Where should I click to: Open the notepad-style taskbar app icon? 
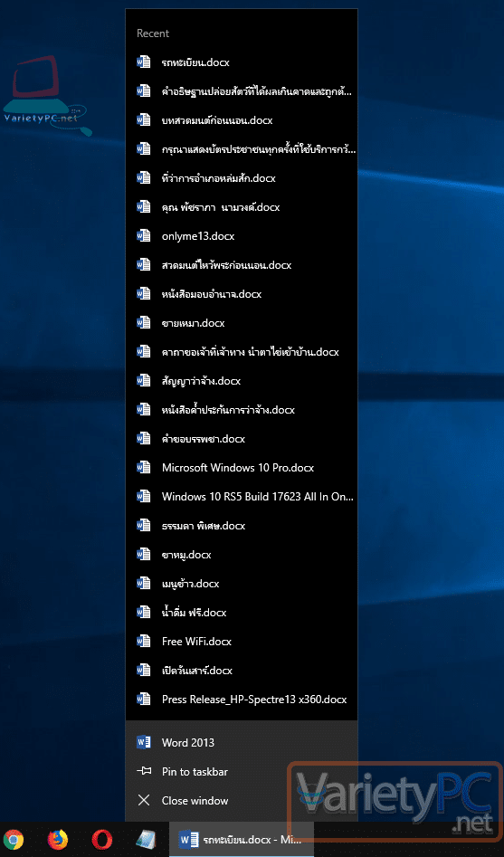coord(146,839)
